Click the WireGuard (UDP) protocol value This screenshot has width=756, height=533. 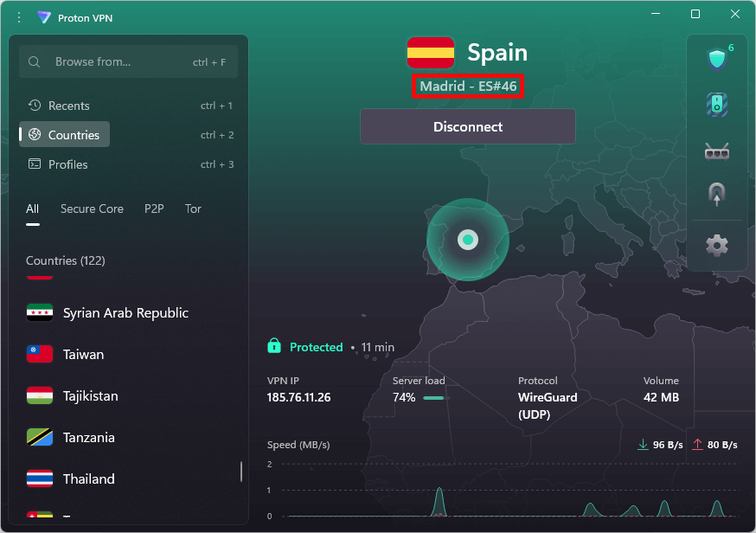(548, 406)
